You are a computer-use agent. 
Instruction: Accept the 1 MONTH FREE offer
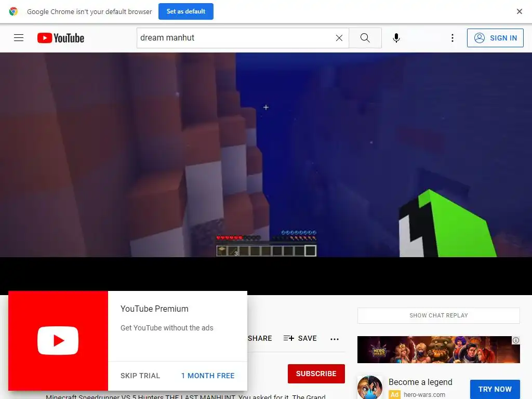click(208, 376)
